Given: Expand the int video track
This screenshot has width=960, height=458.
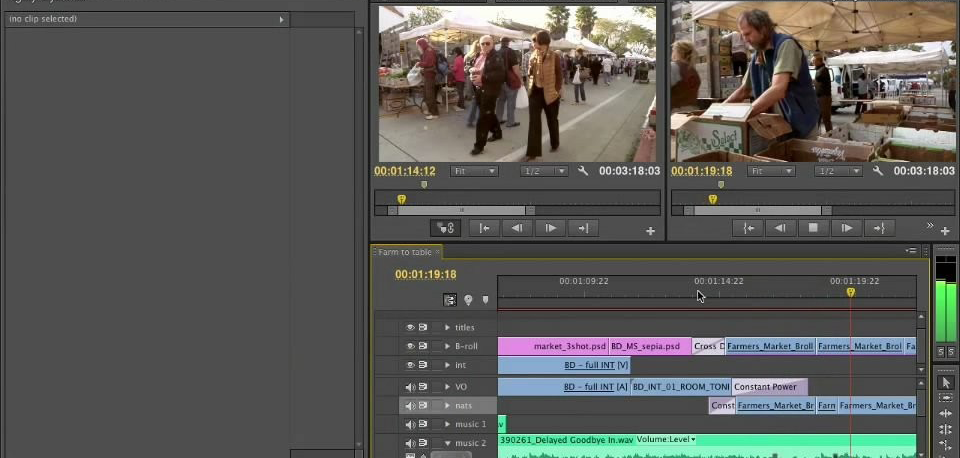Looking at the screenshot, I should pyautogui.click(x=447, y=366).
